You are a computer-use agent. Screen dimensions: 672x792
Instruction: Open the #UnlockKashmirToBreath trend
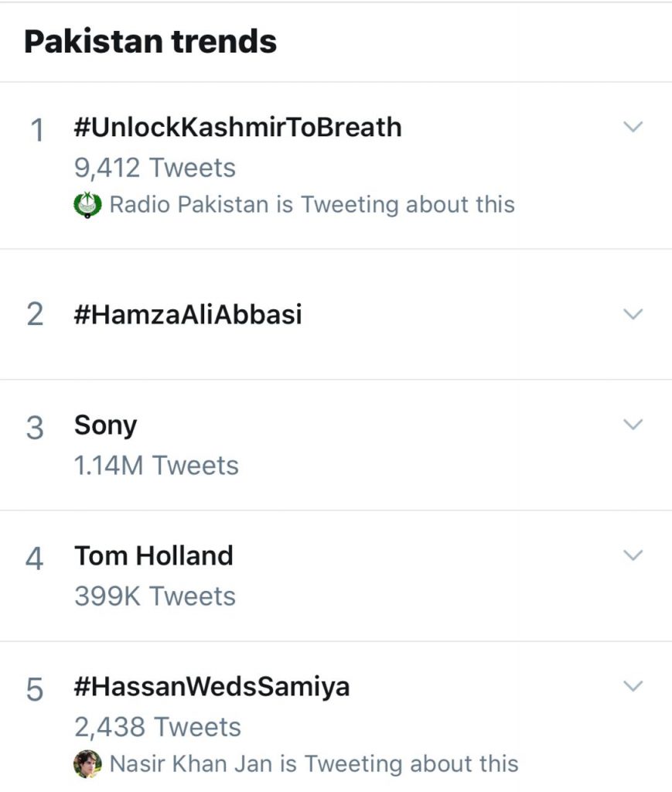pos(237,128)
